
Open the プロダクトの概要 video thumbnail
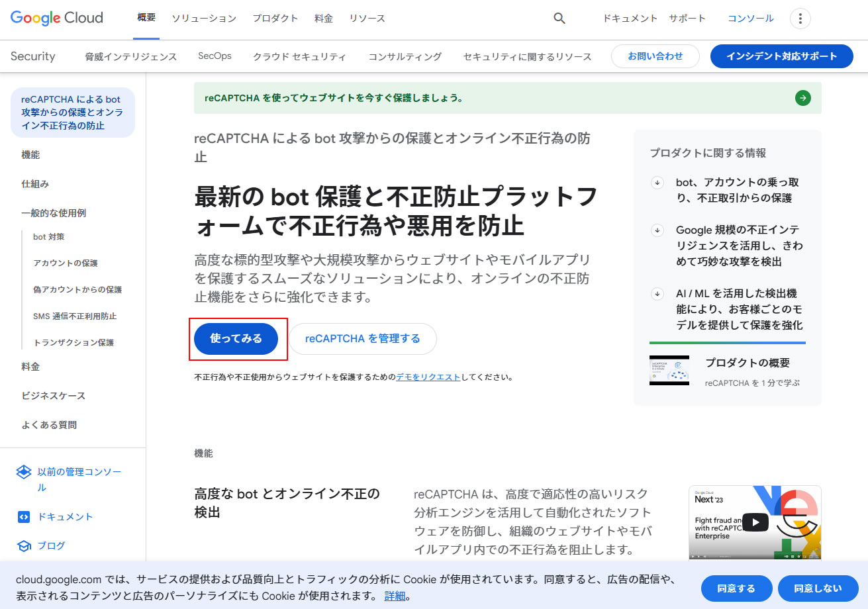click(x=669, y=371)
